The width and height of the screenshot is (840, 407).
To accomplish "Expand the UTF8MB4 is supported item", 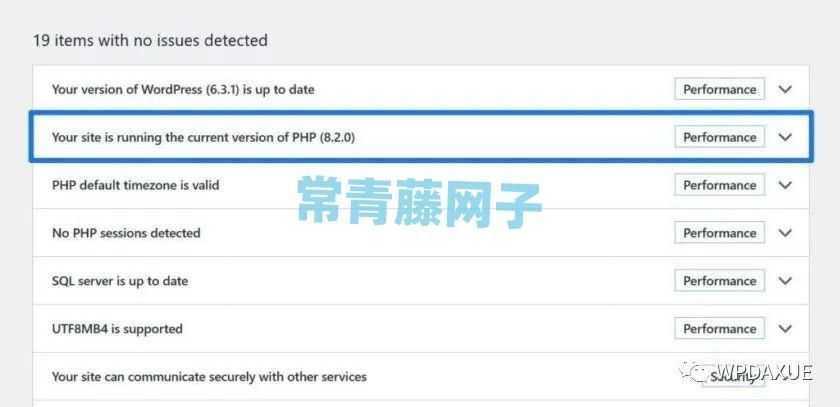I will tap(785, 329).
